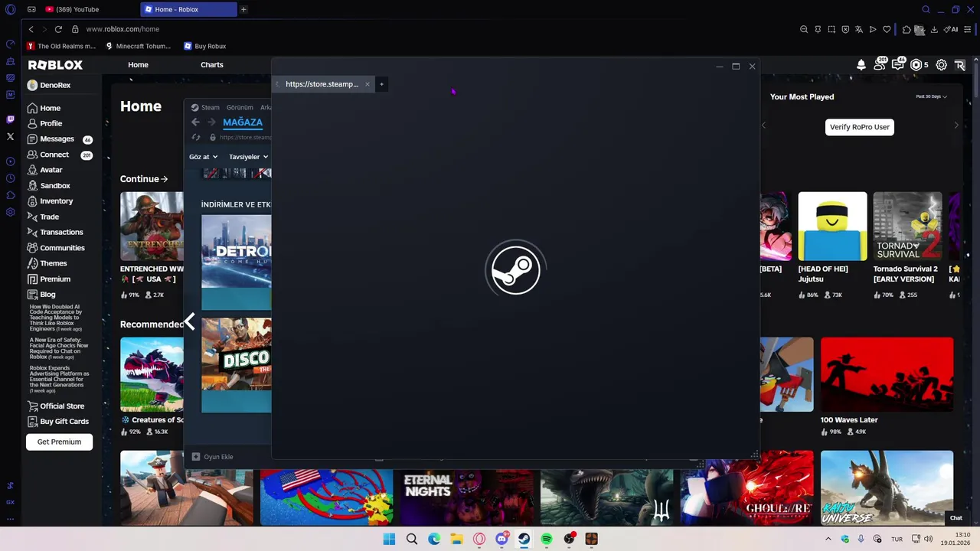The width and height of the screenshot is (980, 551).
Task: Open 100 Waves Later game thumbnail
Action: tap(887, 374)
